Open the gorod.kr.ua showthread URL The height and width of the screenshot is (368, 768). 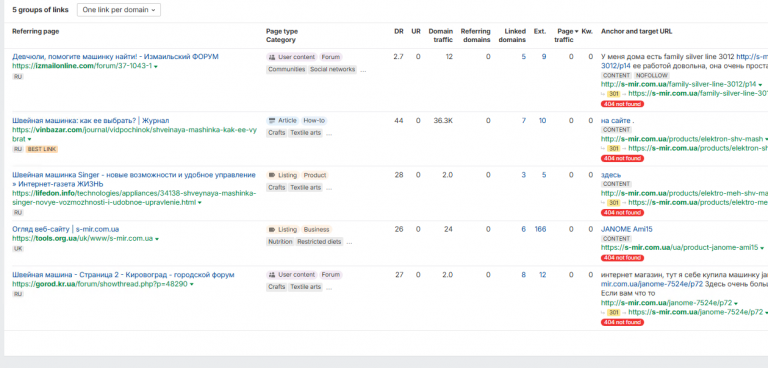(100, 284)
